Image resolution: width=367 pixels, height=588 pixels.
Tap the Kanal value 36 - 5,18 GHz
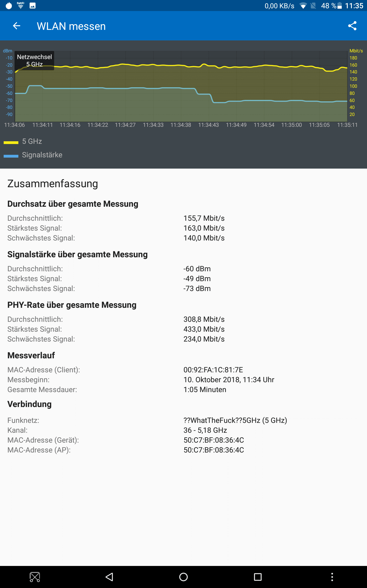[205, 430]
